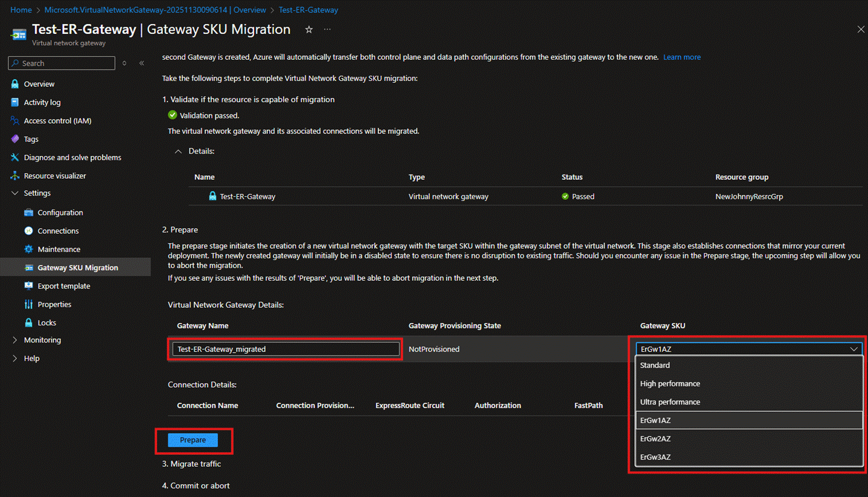Click the Overview sidebar icon
The height and width of the screenshot is (497, 868).
(x=15, y=84)
